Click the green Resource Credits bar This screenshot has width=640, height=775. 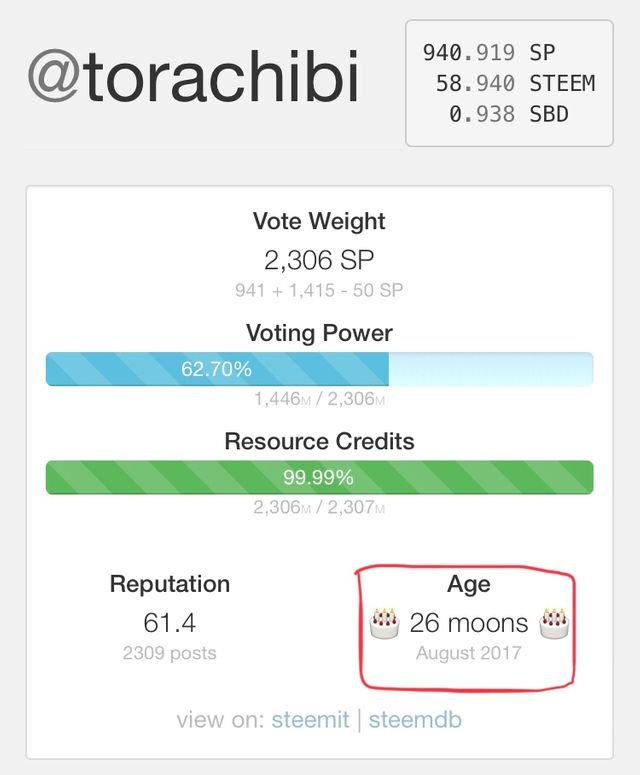coord(319,477)
